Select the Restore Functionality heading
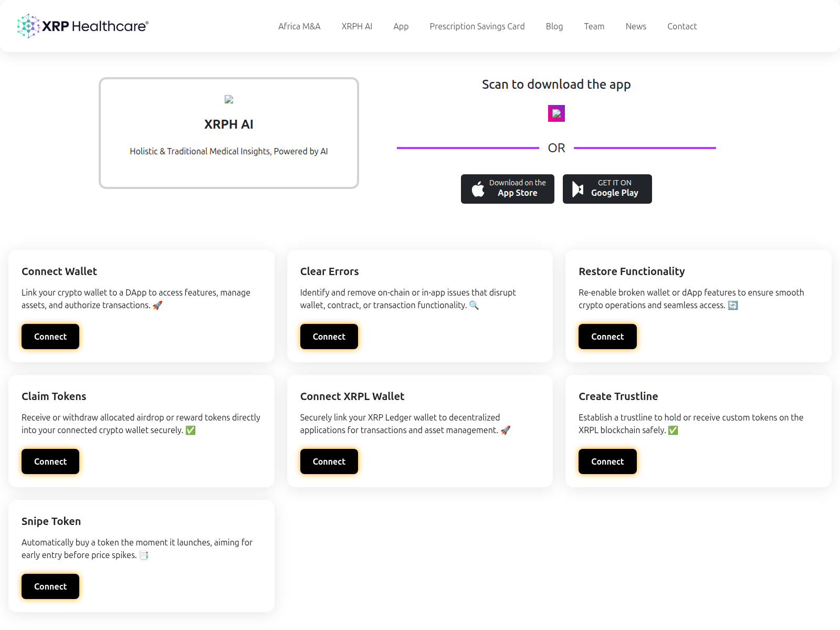 point(632,271)
